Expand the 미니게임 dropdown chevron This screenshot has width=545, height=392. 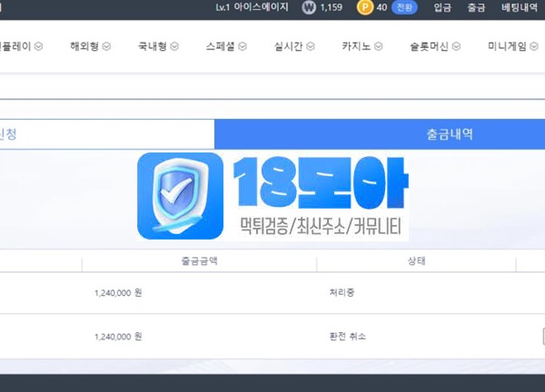pyautogui.click(x=534, y=46)
